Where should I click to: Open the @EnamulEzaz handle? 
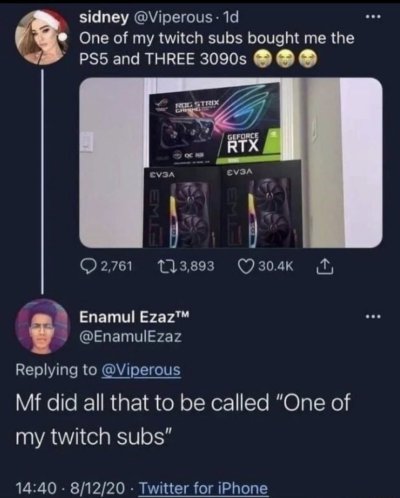130,336
